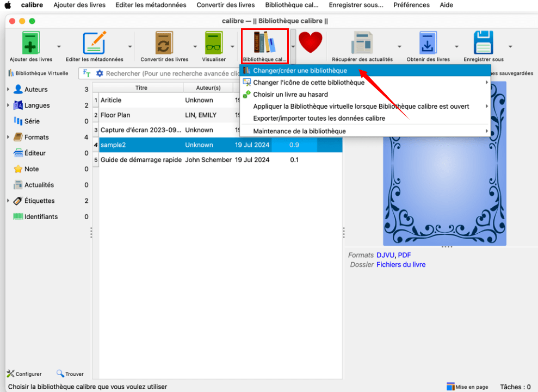Viewport: 538px width, 392px height.
Task: Open dropdown arrow next to Editer les métadonnées
Action: (129, 46)
